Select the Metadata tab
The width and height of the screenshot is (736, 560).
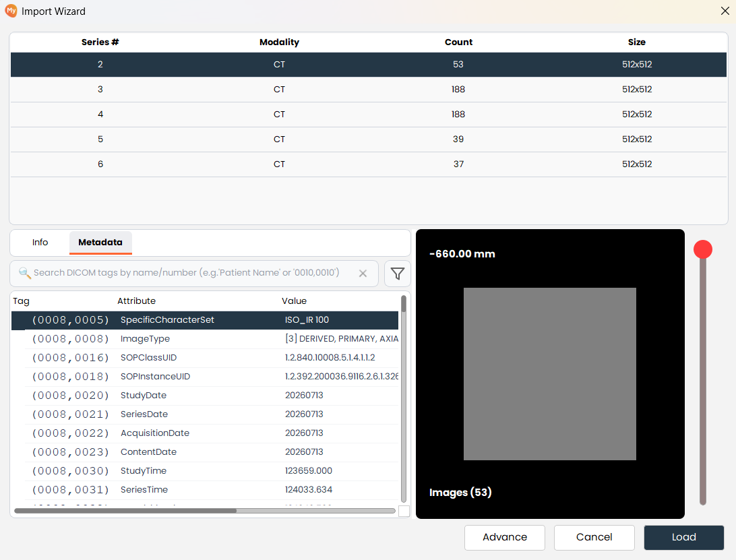100,242
